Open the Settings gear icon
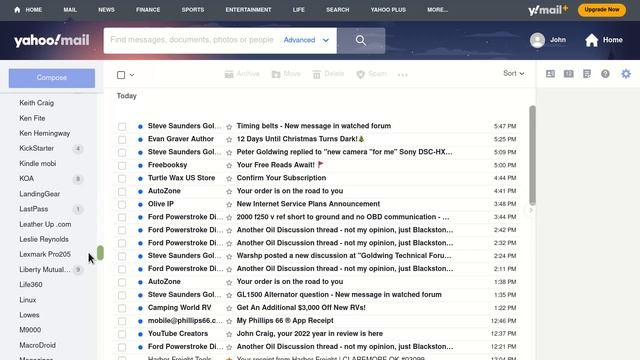Image resolution: width=640 pixels, height=360 pixels. (x=626, y=74)
